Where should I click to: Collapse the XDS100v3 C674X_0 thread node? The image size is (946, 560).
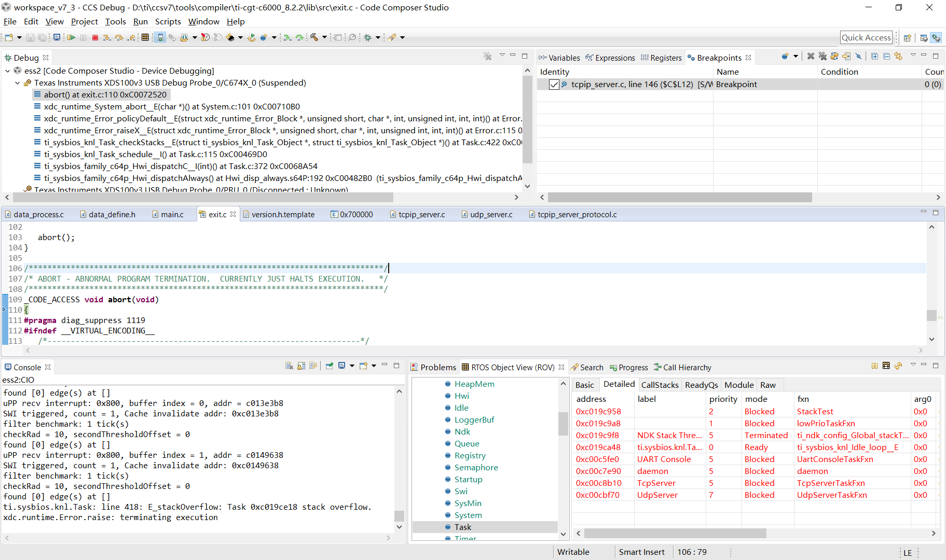[17, 83]
